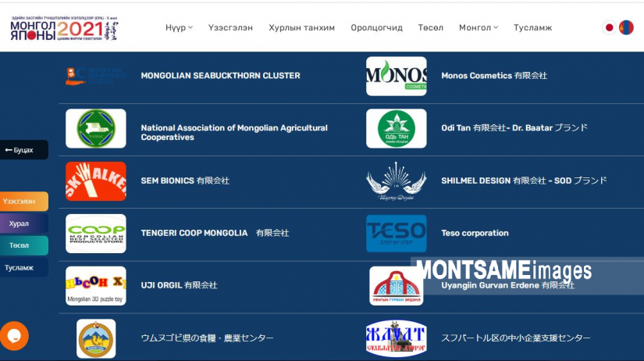644x361 pixels.
Task: Switch language using the Mongolian flag icon
Action: point(626,27)
